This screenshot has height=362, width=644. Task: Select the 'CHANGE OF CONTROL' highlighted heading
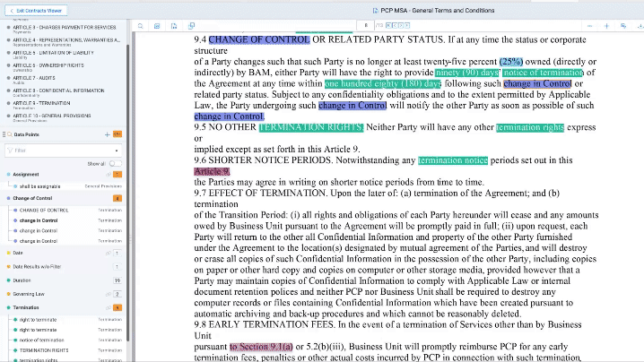[258, 39]
